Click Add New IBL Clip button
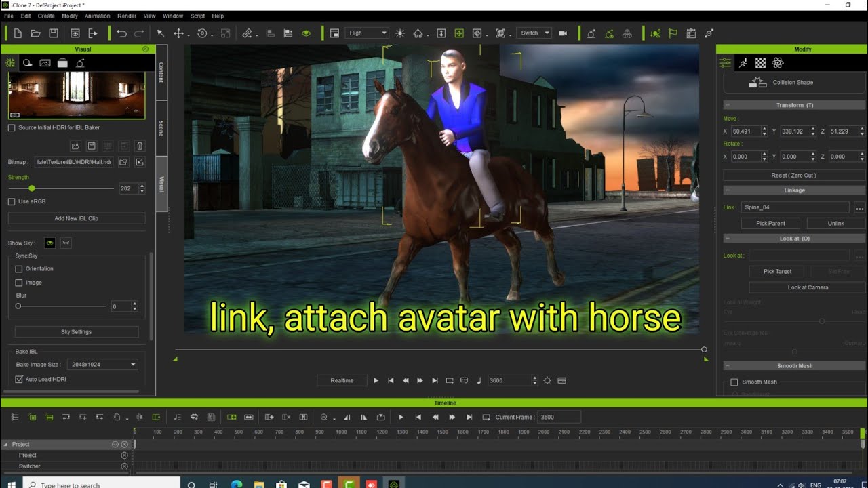The image size is (868, 488). click(77, 218)
